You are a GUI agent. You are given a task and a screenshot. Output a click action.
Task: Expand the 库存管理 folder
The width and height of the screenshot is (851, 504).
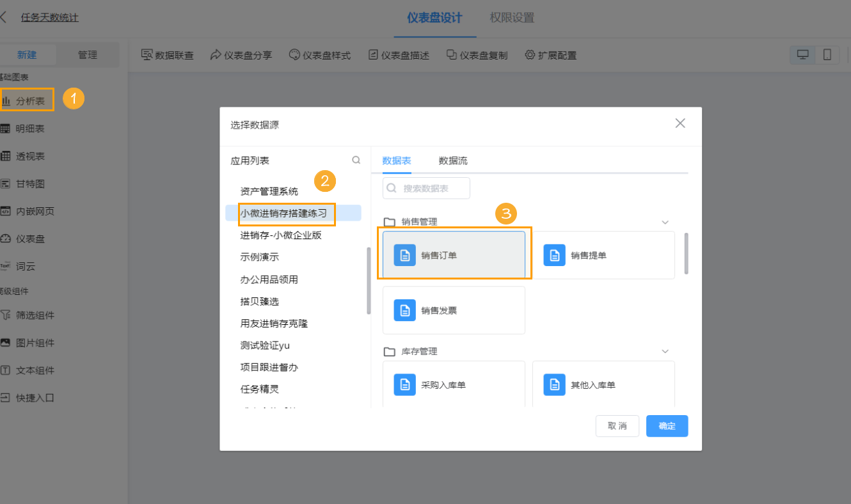pyautogui.click(x=665, y=351)
